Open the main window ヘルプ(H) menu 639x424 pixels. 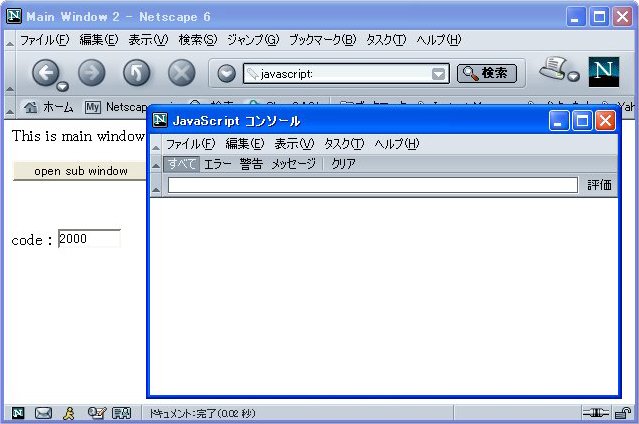438,40
